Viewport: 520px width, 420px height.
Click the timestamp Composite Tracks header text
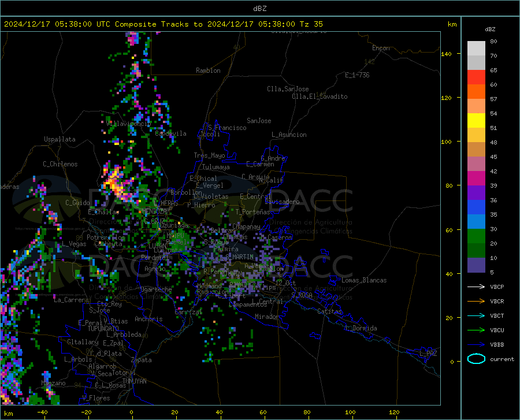pyautogui.click(x=163, y=24)
